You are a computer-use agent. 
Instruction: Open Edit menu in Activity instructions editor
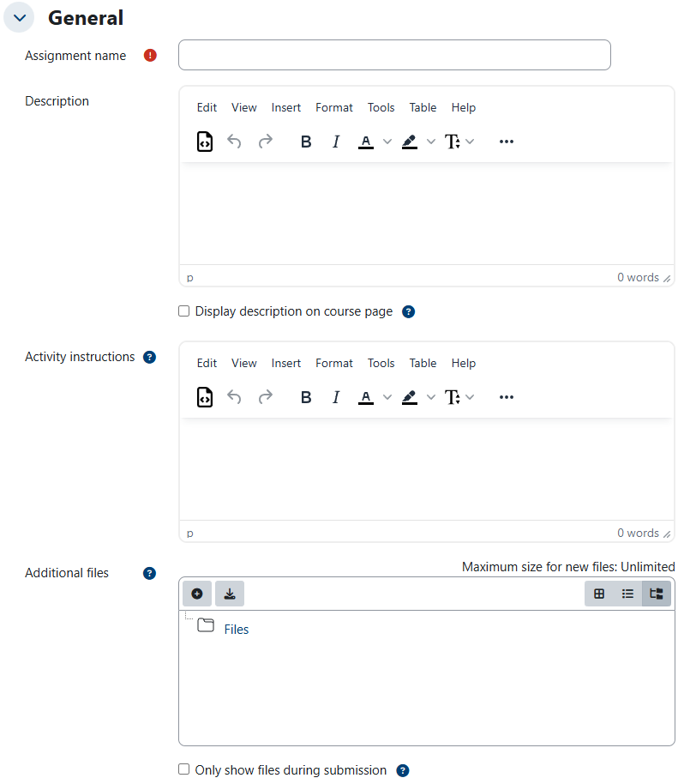coord(207,363)
